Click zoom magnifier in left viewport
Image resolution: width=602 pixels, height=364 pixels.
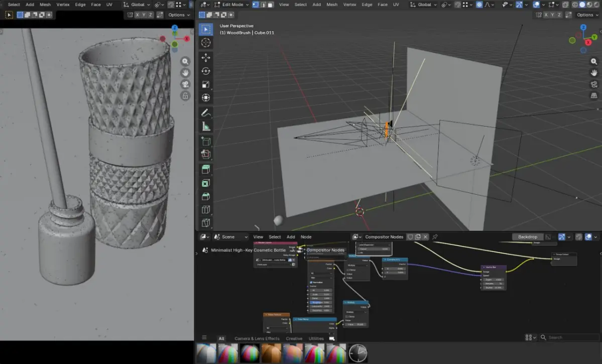tap(185, 61)
